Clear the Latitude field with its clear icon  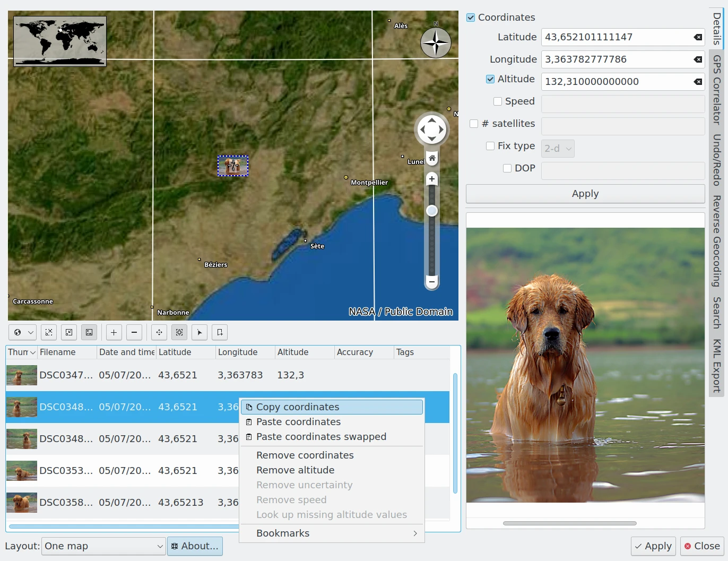click(x=698, y=37)
